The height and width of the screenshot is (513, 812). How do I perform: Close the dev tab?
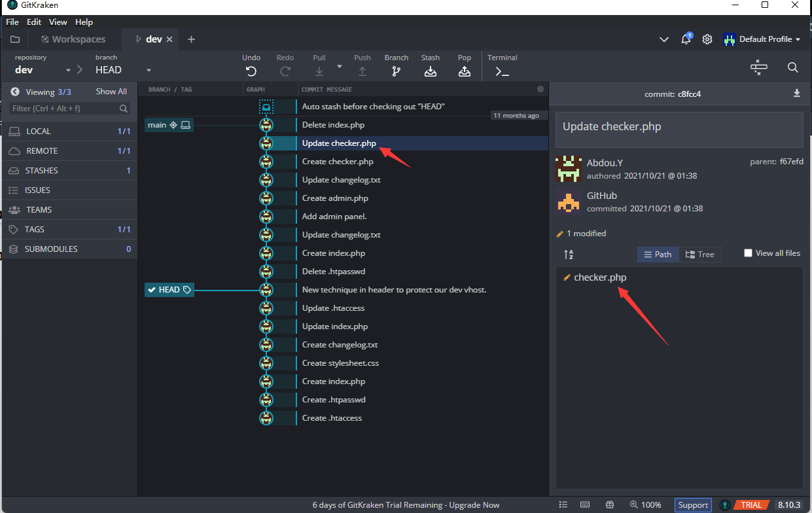pyautogui.click(x=169, y=39)
